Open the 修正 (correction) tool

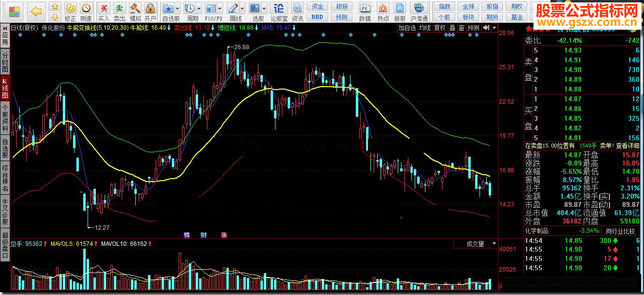(x=71, y=12)
